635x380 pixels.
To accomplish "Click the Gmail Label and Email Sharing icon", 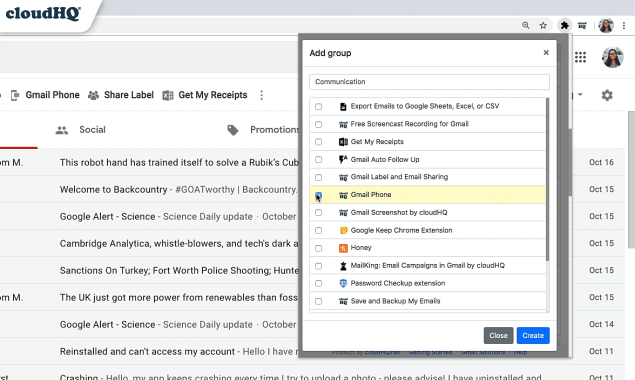I will (343, 177).
